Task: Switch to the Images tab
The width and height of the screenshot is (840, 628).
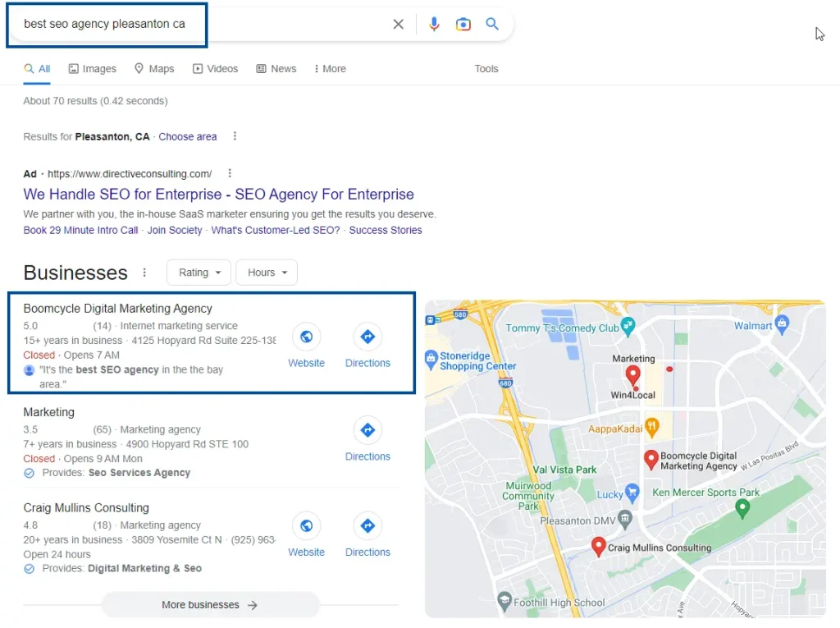Action: click(92, 69)
